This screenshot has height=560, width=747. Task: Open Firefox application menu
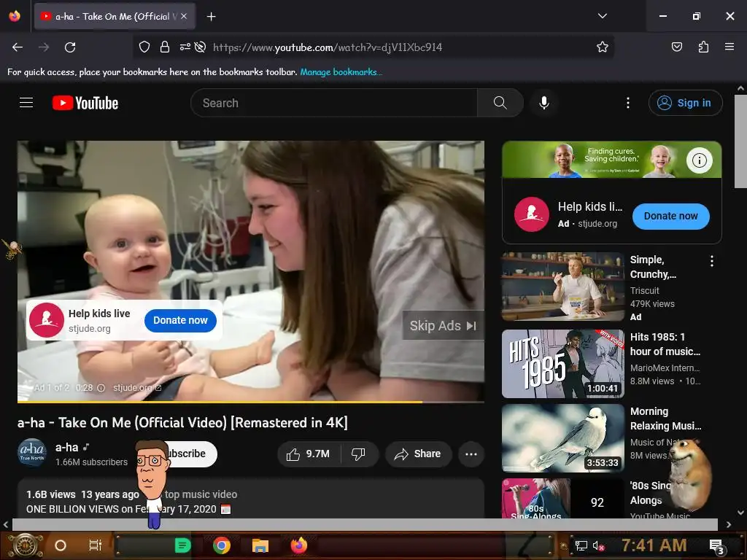click(729, 47)
